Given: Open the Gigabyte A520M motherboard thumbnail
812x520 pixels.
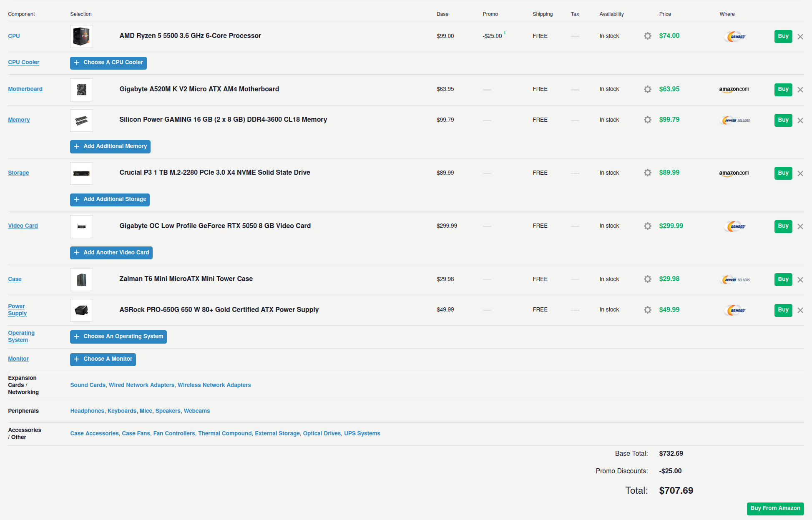Looking at the screenshot, I should tap(81, 90).
